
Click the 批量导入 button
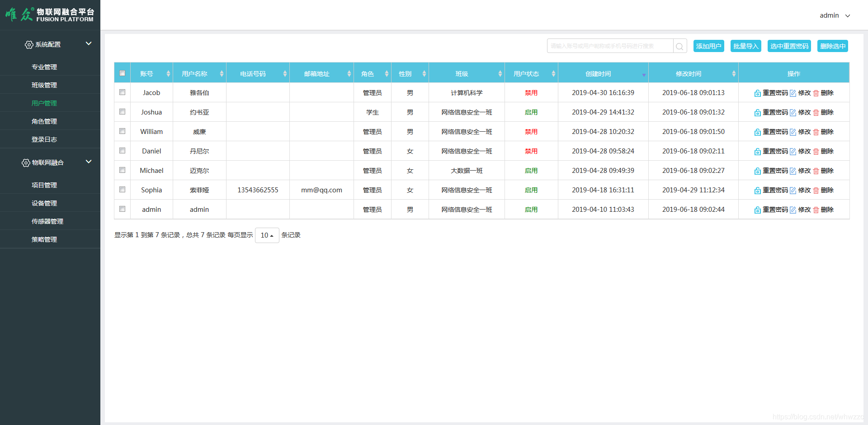tap(745, 46)
